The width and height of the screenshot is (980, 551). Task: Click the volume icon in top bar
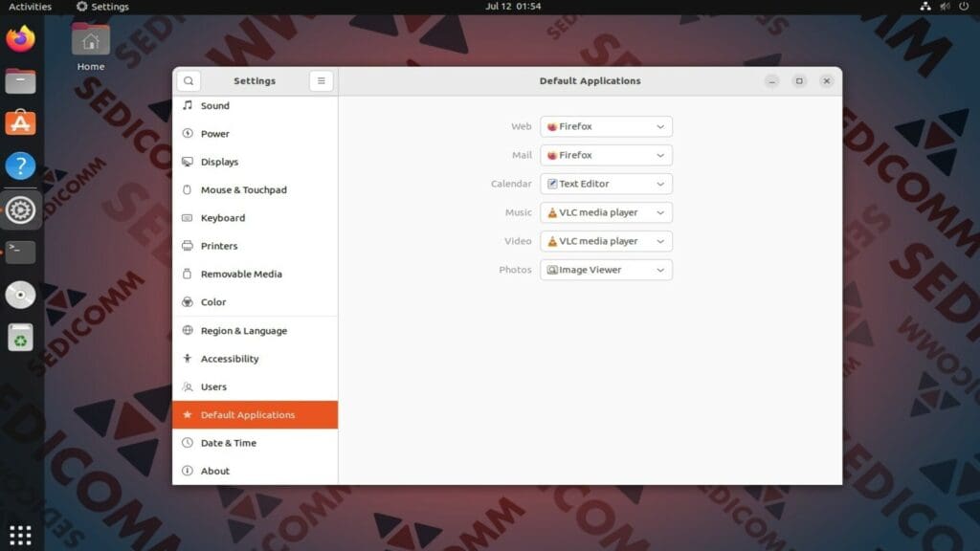(945, 7)
